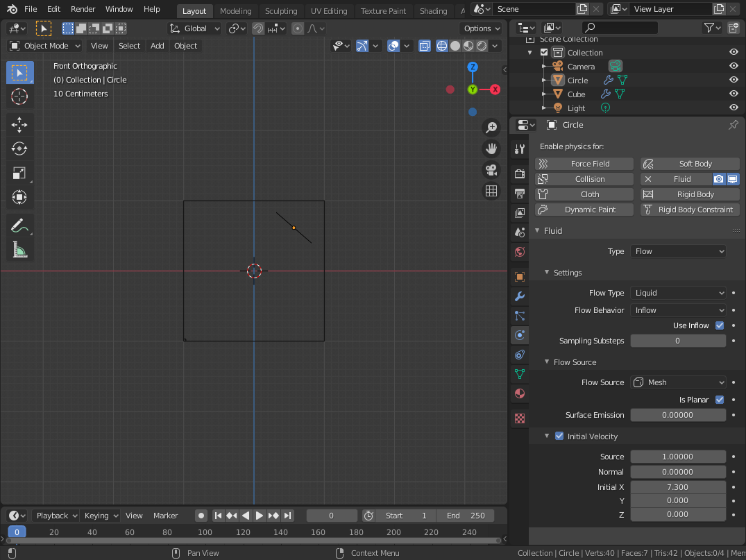746x560 pixels.
Task: Select solid viewport shading
Action: [455, 46]
